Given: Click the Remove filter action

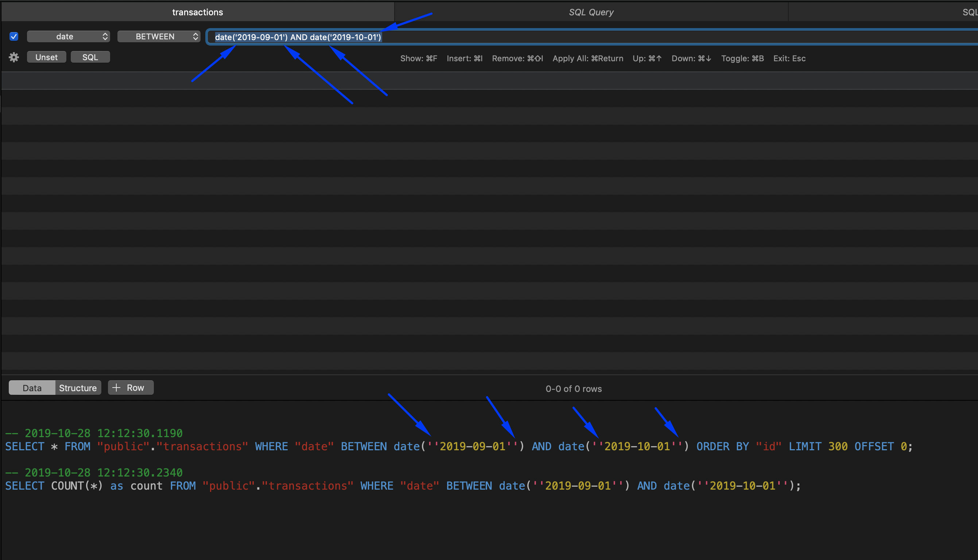Looking at the screenshot, I should click(517, 58).
